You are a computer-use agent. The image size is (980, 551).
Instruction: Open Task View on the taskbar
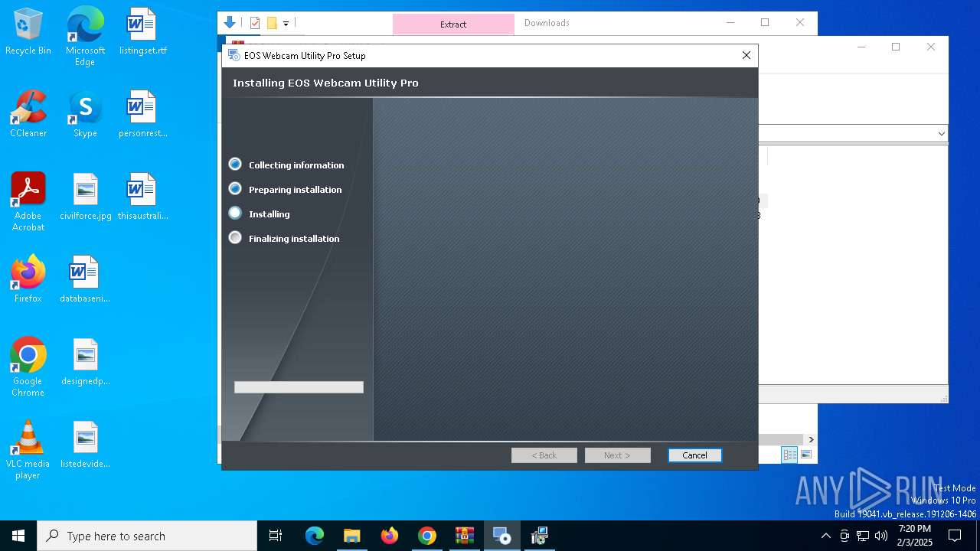pyautogui.click(x=276, y=536)
